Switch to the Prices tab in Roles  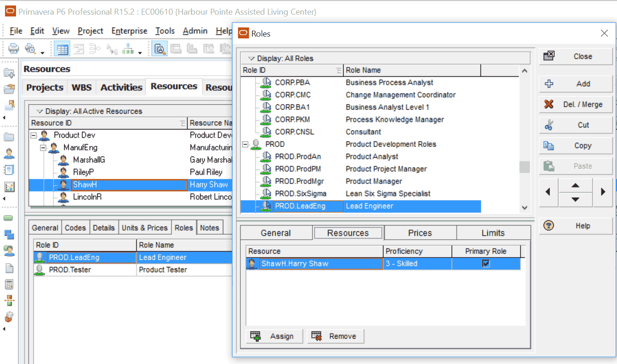coord(420,233)
